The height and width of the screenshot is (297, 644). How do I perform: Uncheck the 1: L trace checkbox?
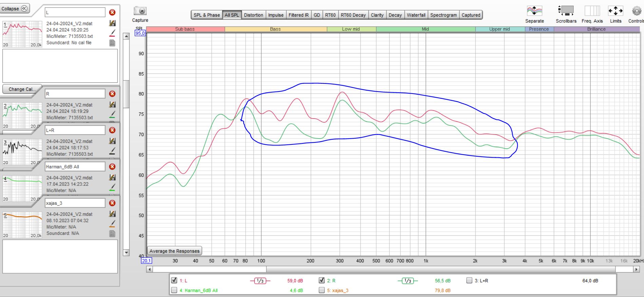tap(174, 280)
